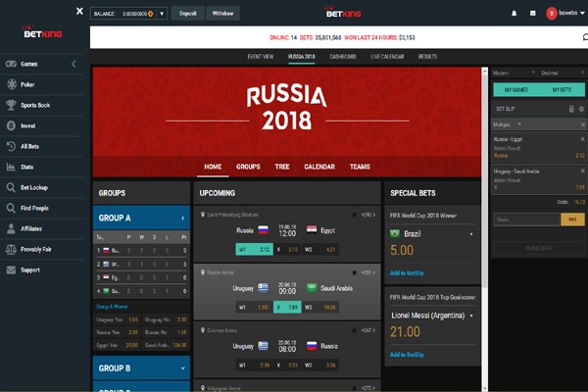Screen dimensions: 588x392
Task: Click the Place Bets button
Action: pos(539,248)
